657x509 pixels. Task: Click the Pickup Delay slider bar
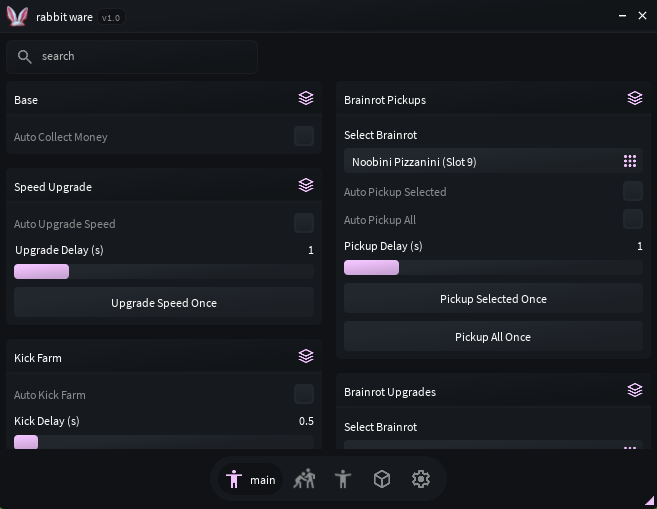(493, 267)
